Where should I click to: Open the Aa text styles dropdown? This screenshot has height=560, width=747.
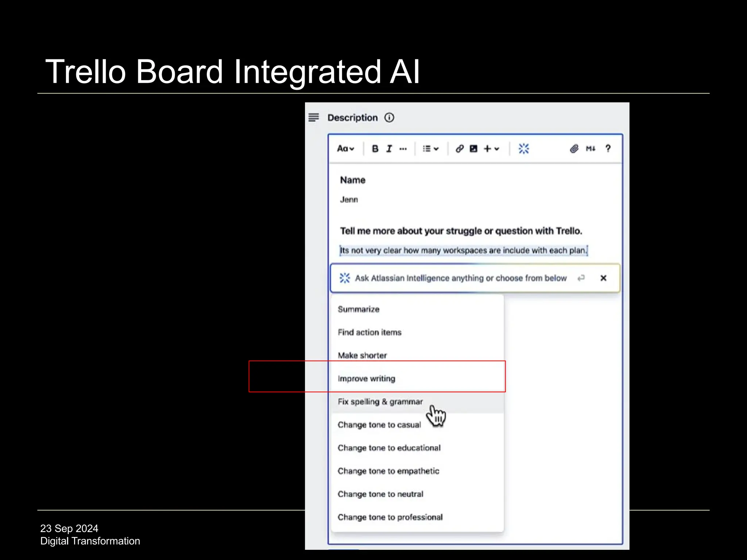(345, 149)
